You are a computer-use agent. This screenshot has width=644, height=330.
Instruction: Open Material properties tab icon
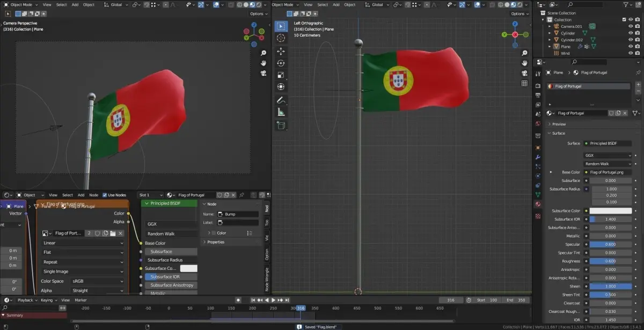coord(538,204)
